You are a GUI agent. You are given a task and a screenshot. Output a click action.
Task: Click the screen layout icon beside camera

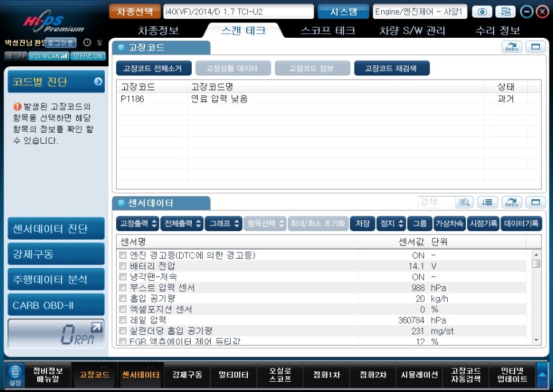pos(505,11)
